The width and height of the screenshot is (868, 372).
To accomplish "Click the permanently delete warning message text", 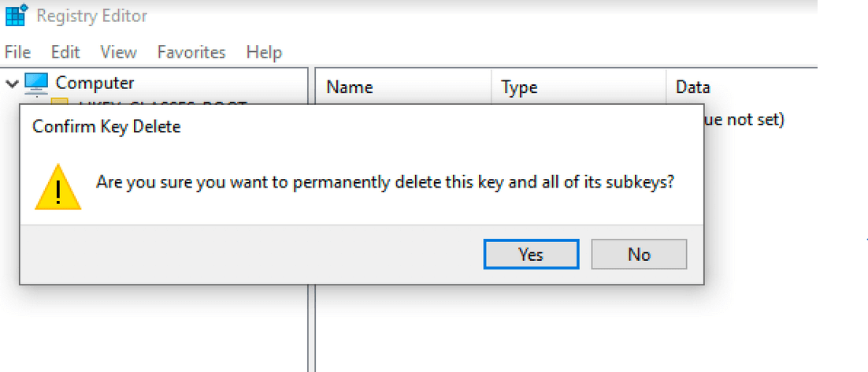I will (385, 182).
